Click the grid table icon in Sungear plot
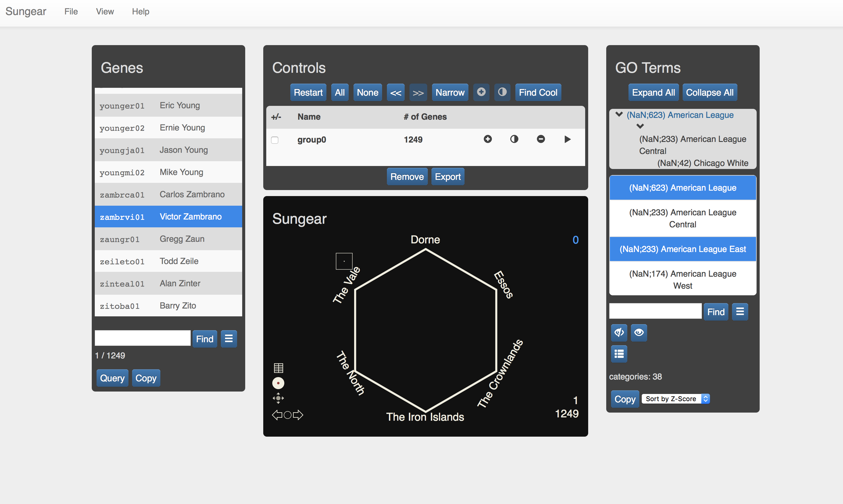The height and width of the screenshot is (504, 843). click(x=278, y=368)
